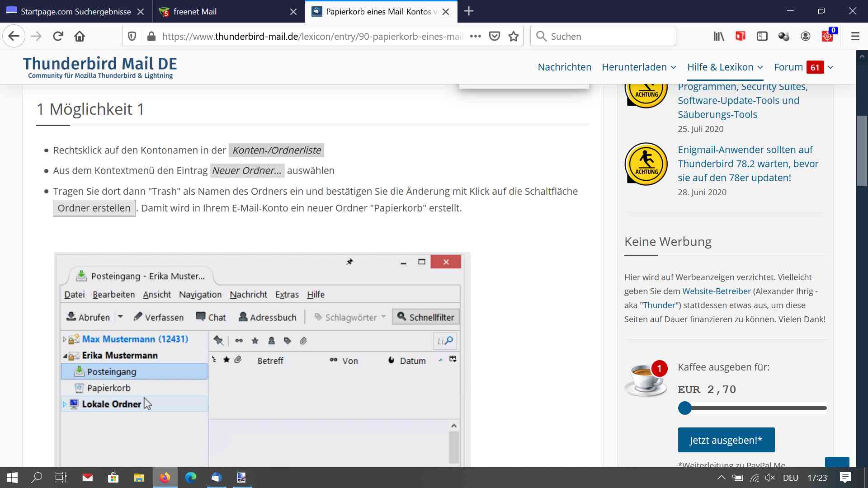
Task: Toggle the sidebar view icon
Action: click(x=762, y=36)
